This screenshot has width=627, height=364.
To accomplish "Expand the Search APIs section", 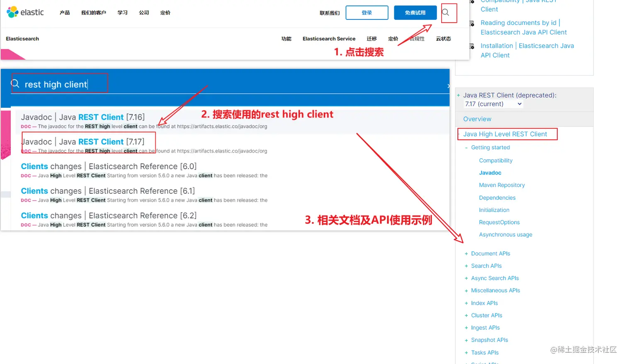I will point(467,266).
